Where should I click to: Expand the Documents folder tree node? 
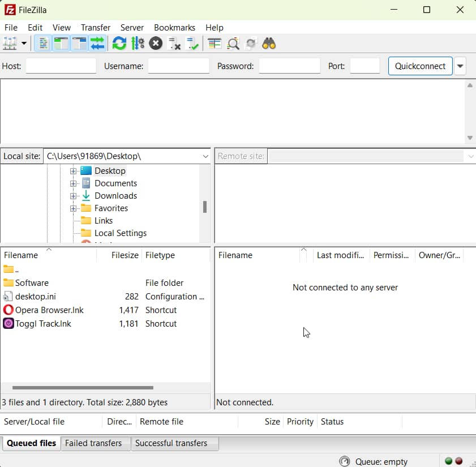73,183
